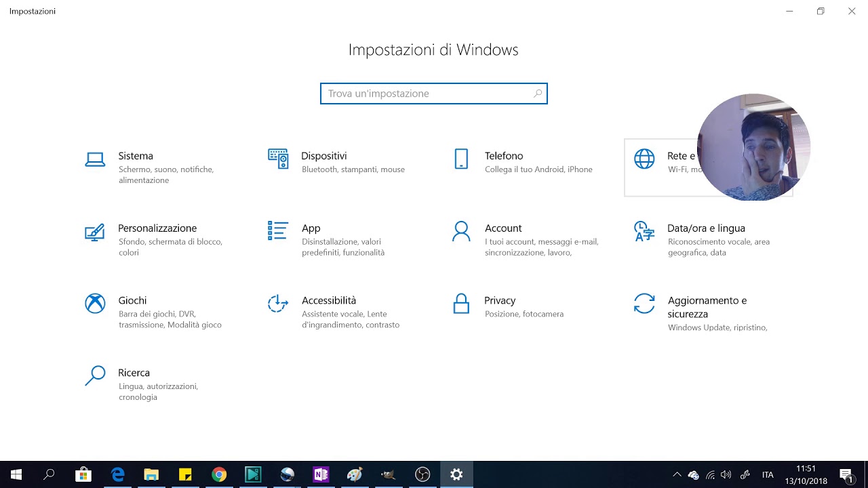Open taskbar search magnifier
The image size is (868, 488).
click(x=49, y=474)
